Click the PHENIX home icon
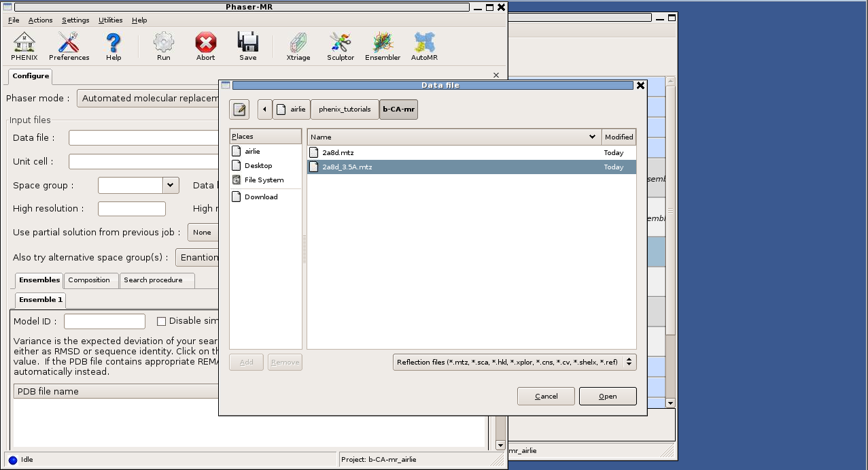Viewport: 868px width, 470px height. pos(24,46)
